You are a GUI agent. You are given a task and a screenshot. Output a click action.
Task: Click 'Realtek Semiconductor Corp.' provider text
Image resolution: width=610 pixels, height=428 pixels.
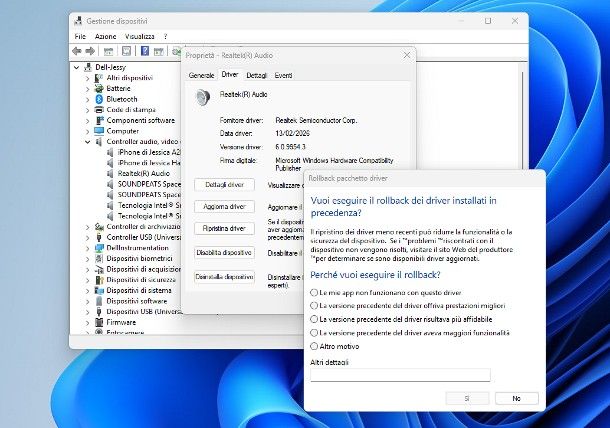(x=316, y=121)
